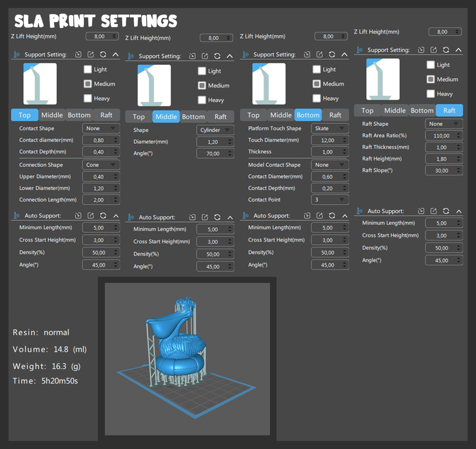Collapse the first Support Setting section chevron
This screenshot has width=476, height=449.
[x=116, y=55]
